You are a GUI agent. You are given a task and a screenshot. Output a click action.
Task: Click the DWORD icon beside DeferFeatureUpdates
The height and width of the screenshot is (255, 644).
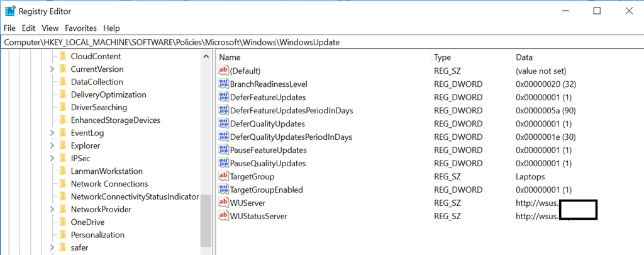pyautogui.click(x=223, y=97)
